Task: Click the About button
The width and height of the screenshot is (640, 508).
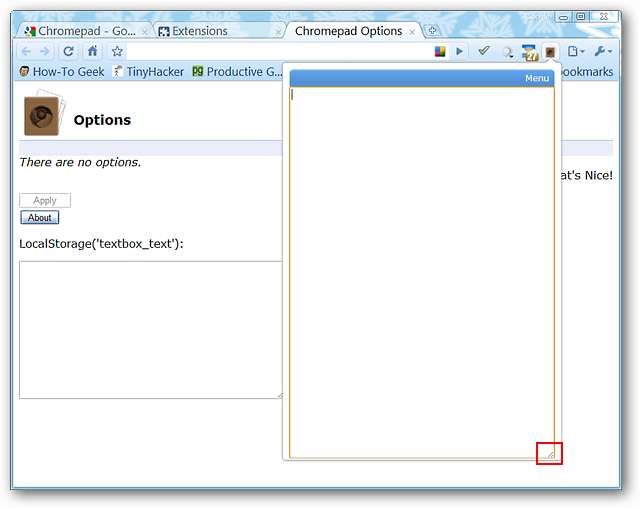Action: tap(40, 217)
